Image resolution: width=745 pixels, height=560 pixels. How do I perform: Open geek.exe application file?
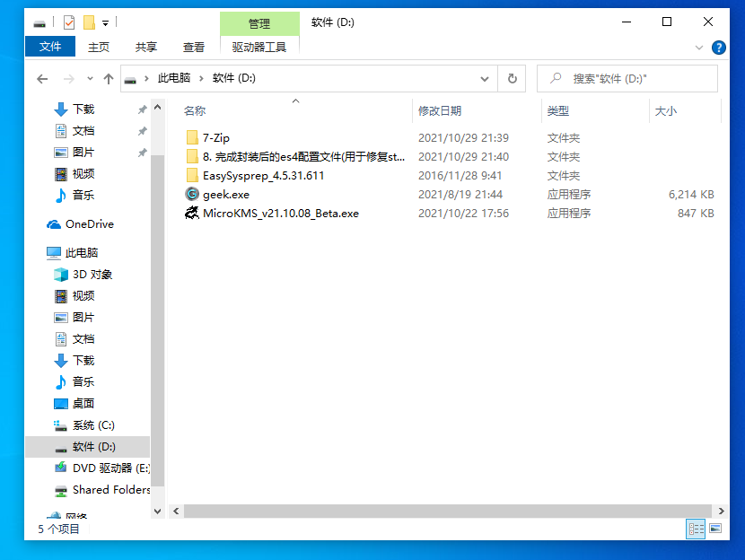point(226,195)
